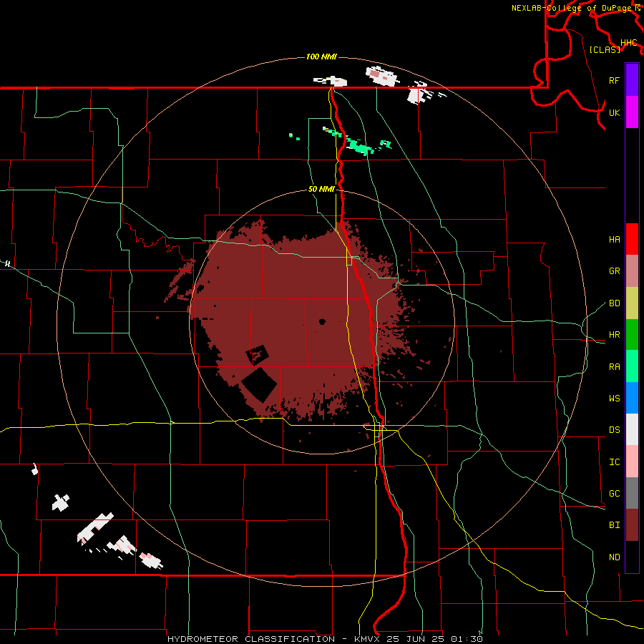Click the HR green legend swatch
The height and width of the screenshot is (644, 644).
coord(632,335)
